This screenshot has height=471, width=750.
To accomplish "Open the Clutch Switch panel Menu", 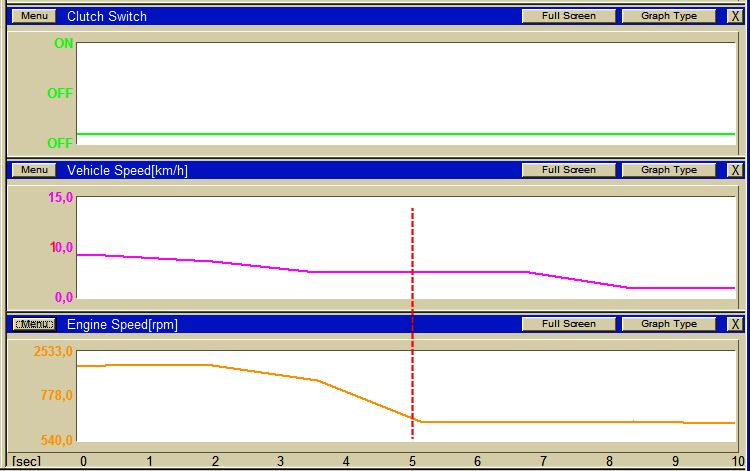I will pyautogui.click(x=34, y=16).
